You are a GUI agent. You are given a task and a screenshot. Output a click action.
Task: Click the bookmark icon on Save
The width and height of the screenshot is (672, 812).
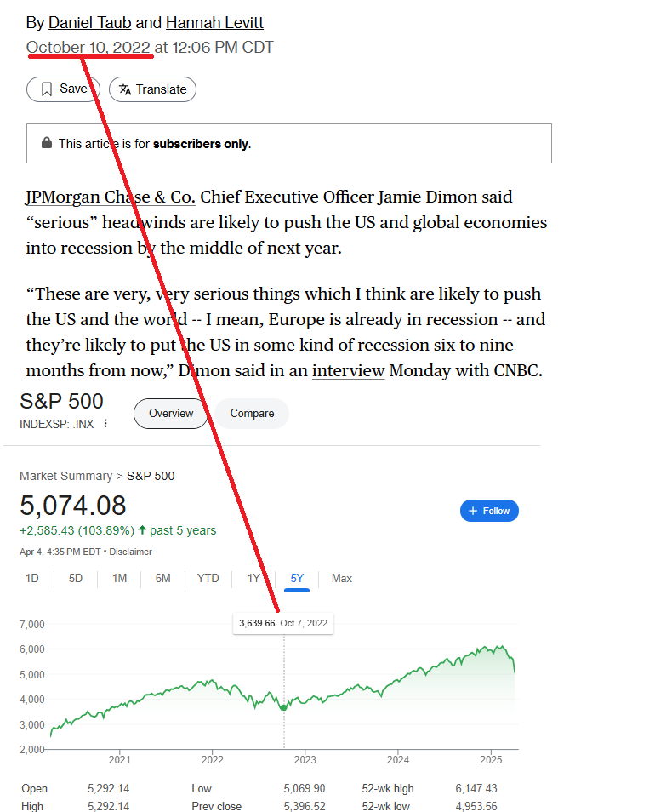pos(47,89)
